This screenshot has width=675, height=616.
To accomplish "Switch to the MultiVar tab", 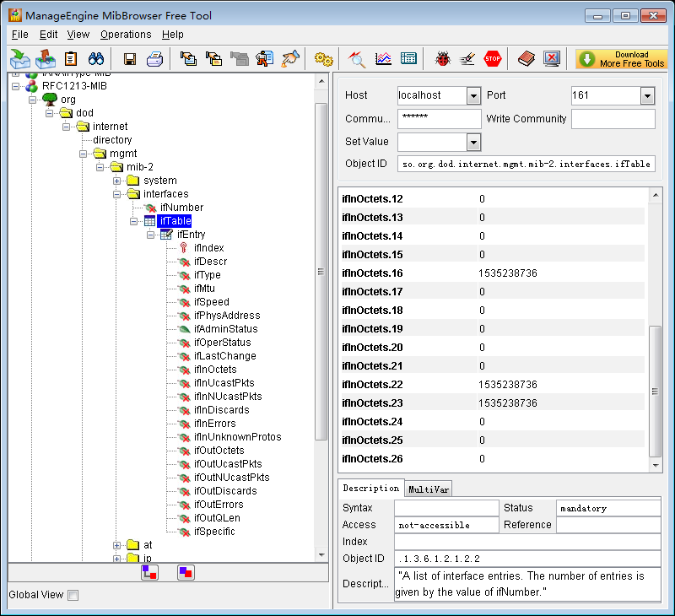I will click(x=429, y=489).
